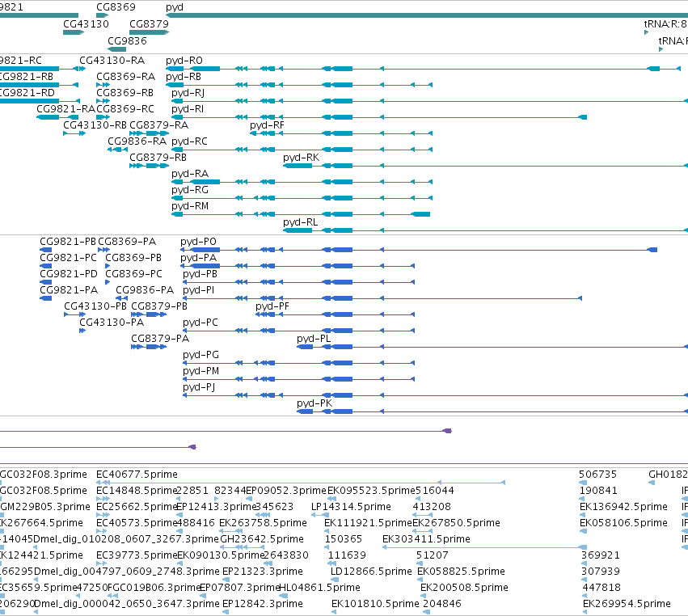
Task: Select the pyd gene label
Action: tap(175, 7)
